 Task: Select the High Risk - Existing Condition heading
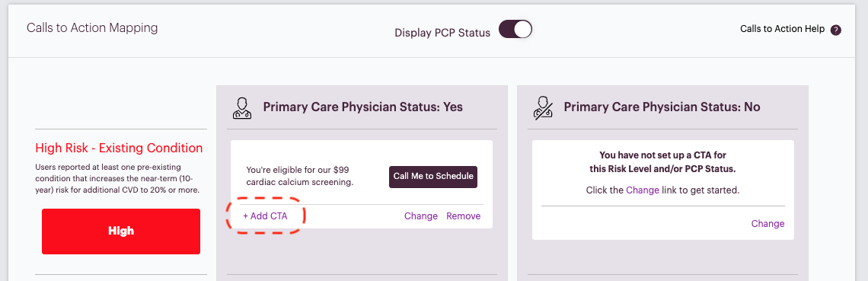point(119,148)
